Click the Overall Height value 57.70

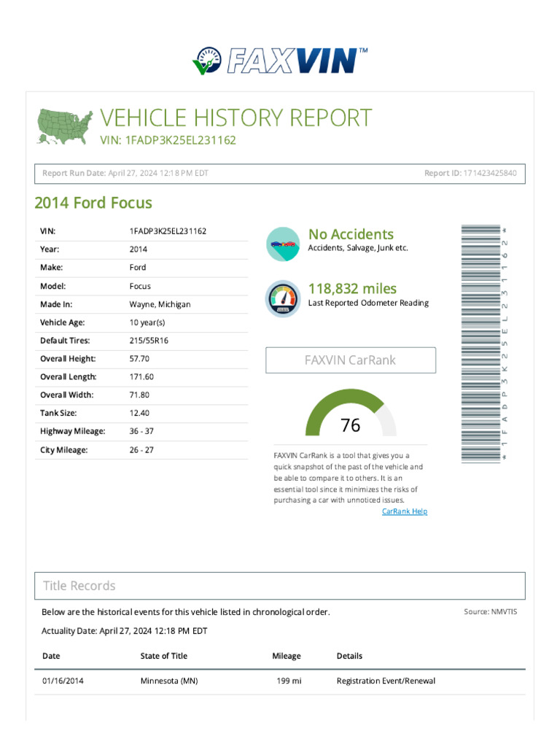[139, 359]
